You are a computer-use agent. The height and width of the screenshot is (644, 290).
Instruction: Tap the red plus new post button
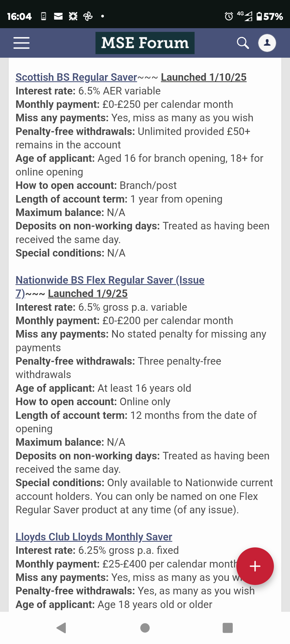[255, 566]
